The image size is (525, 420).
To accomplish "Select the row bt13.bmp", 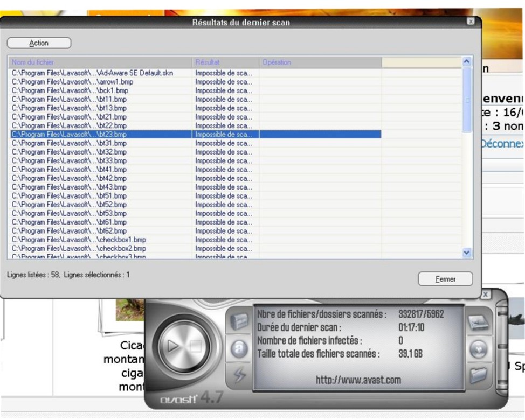I will 196,108.
